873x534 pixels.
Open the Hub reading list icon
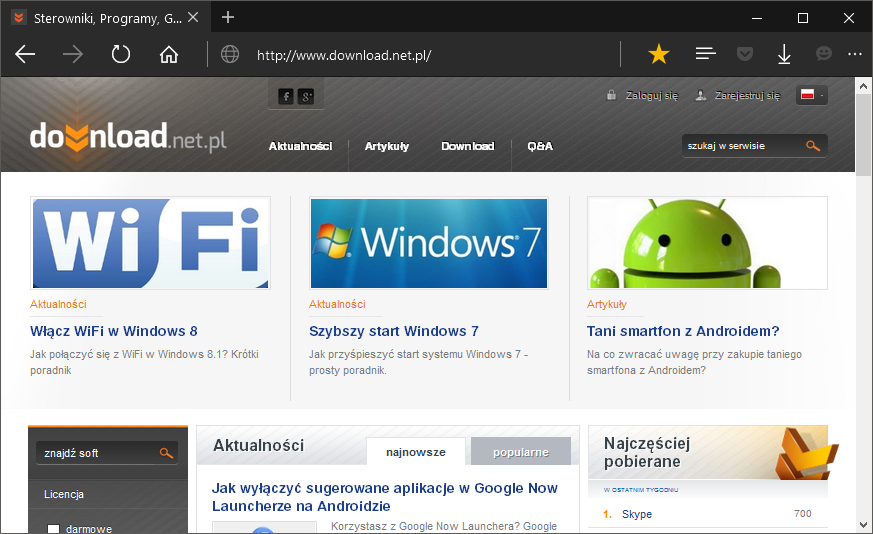[705, 54]
